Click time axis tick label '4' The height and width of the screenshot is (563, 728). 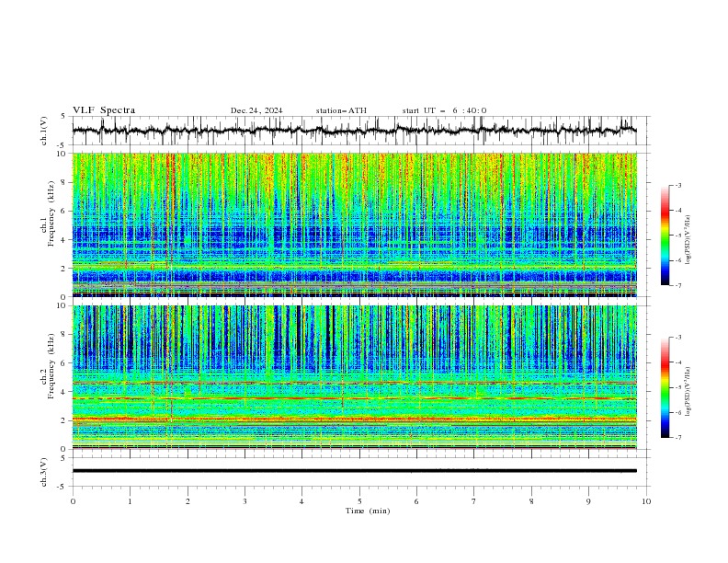pos(301,501)
